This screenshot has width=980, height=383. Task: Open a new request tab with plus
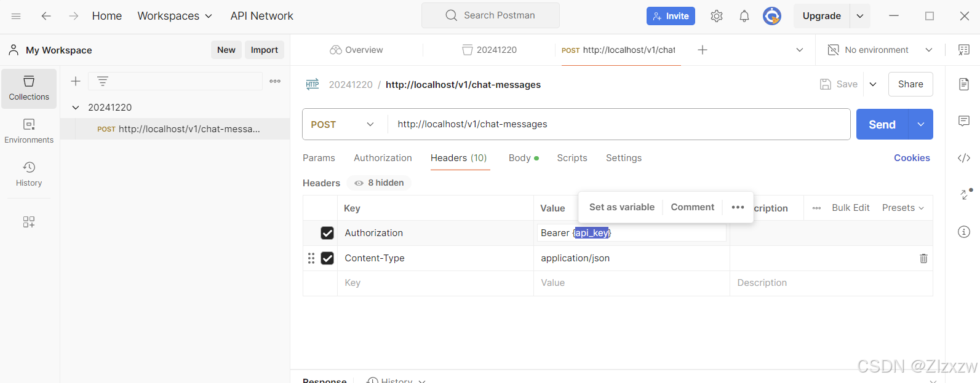point(703,50)
